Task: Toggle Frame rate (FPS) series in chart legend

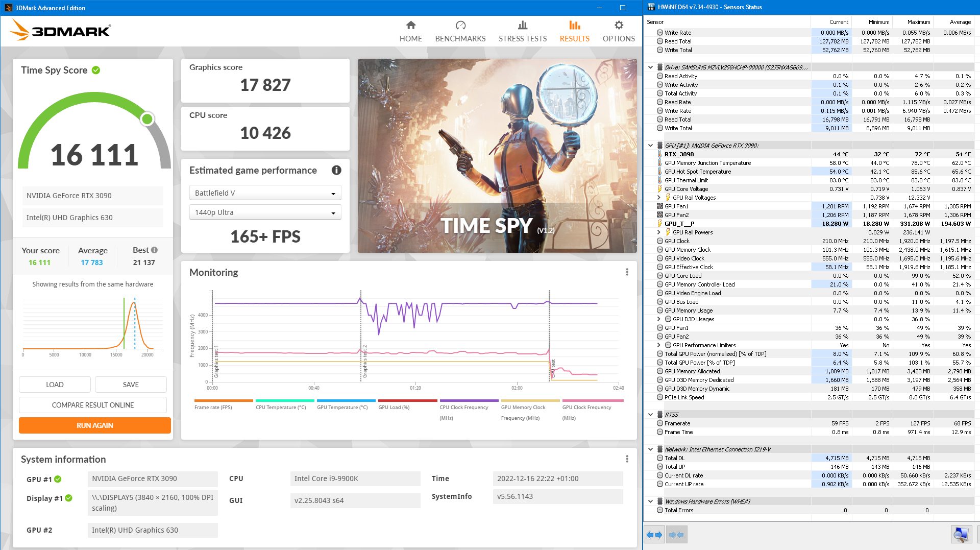Action: [x=224, y=404]
